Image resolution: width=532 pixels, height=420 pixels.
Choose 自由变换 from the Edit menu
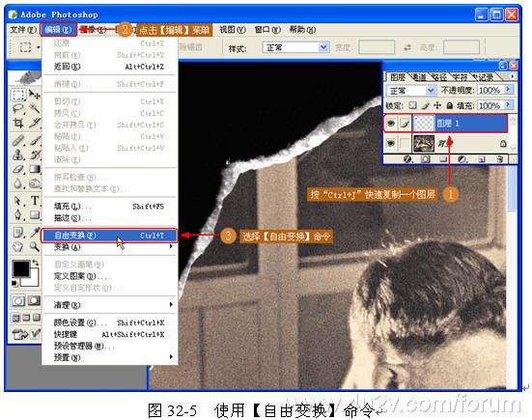coord(109,236)
